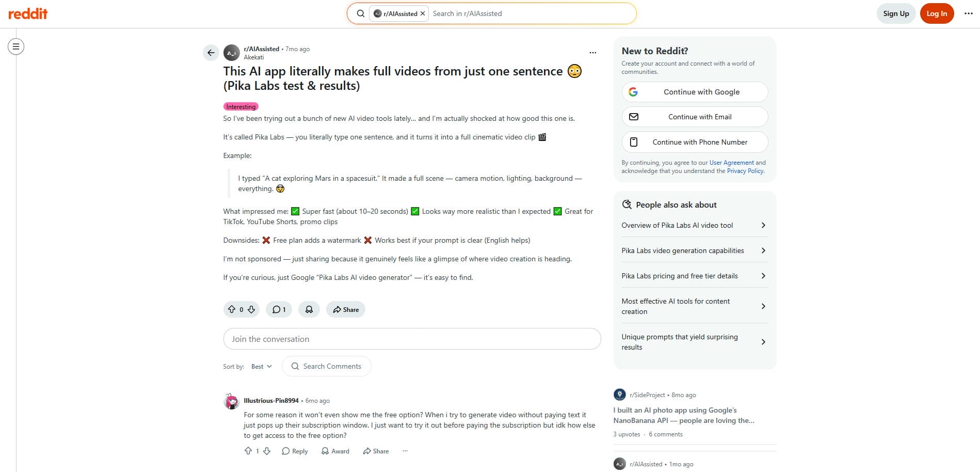Viewport: 980px width, 472px height.
Task: Choose Continue with Email
Action: 695,117
